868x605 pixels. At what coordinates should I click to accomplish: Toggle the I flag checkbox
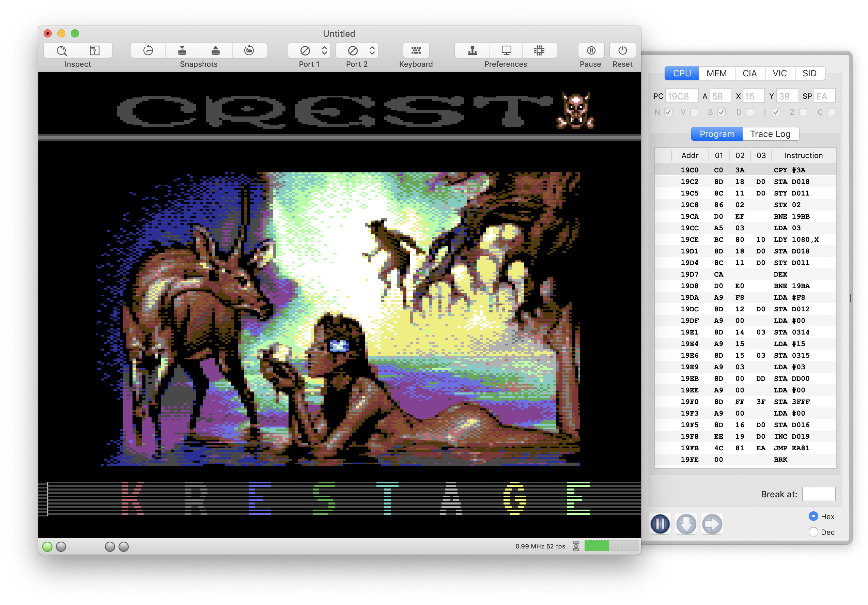coord(776,112)
